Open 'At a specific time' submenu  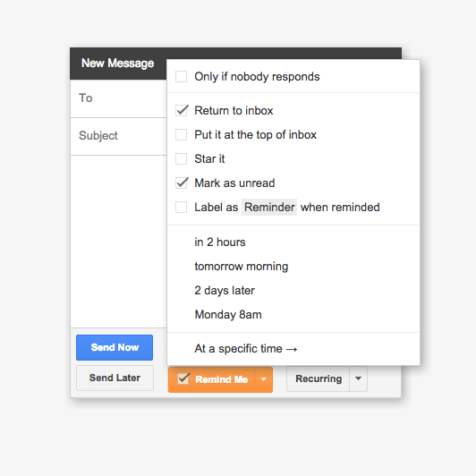[x=246, y=349]
